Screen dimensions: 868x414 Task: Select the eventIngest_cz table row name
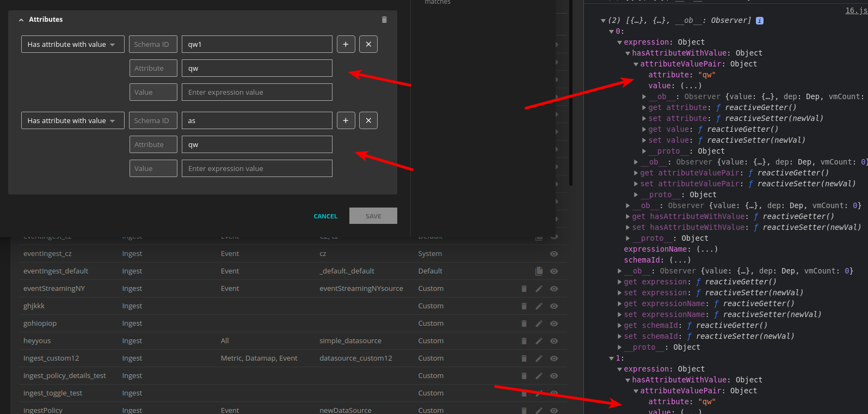click(47, 254)
